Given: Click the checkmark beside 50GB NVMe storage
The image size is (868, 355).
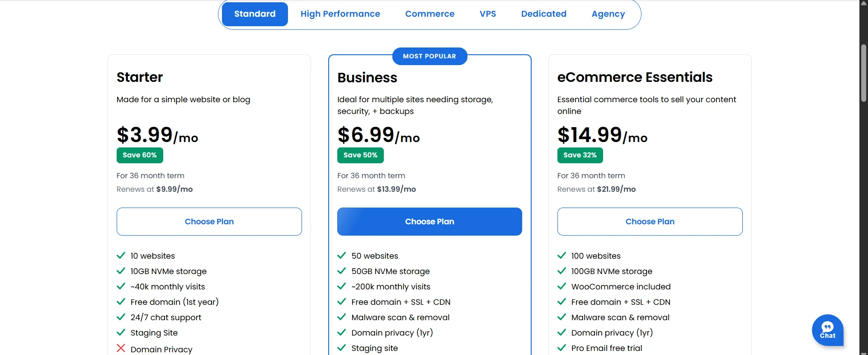Looking at the screenshot, I should tap(341, 271).
